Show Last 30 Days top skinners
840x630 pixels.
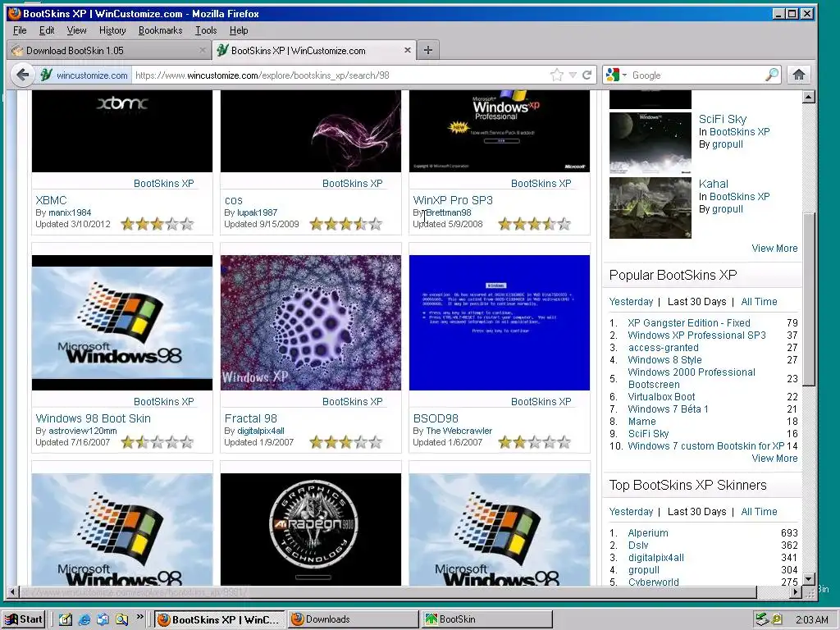[x=696, y=512]
